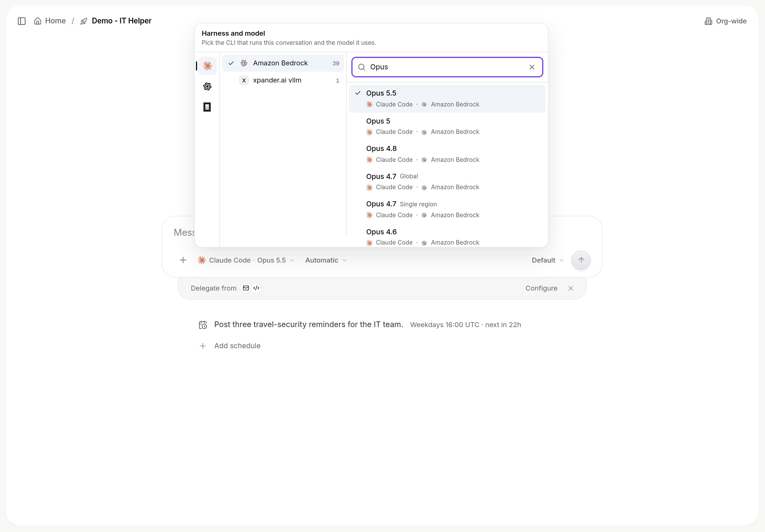The width and height of the screenshot is (765, 532).
Task: Click the rocket icon beside Demo
Action: pyautogui.click(x=84, y=21)
